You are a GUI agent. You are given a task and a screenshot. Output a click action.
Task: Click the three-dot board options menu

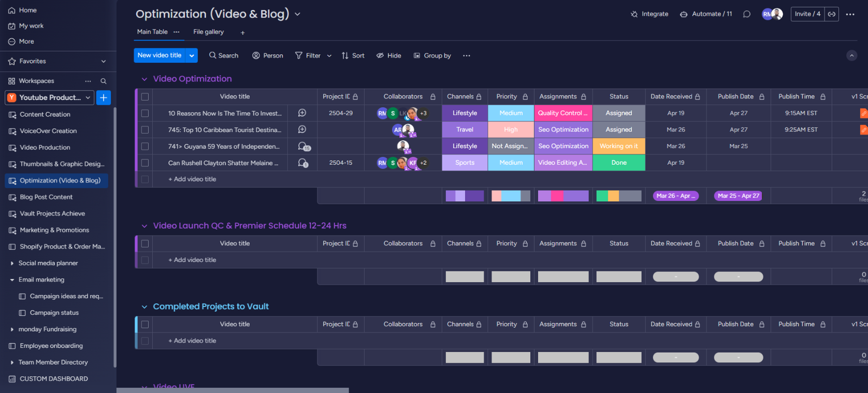point(850,14)
